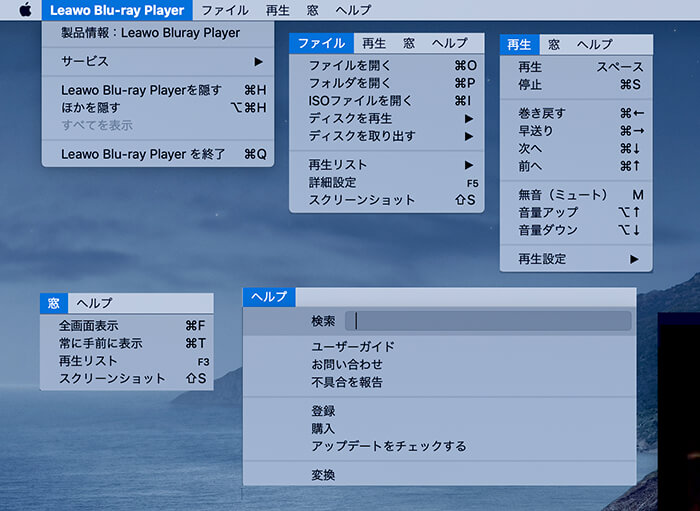Expand ディスクを取り出す submenu
Image resolution: width=700 pixels, height=511 pixels.
click(387, 136)
